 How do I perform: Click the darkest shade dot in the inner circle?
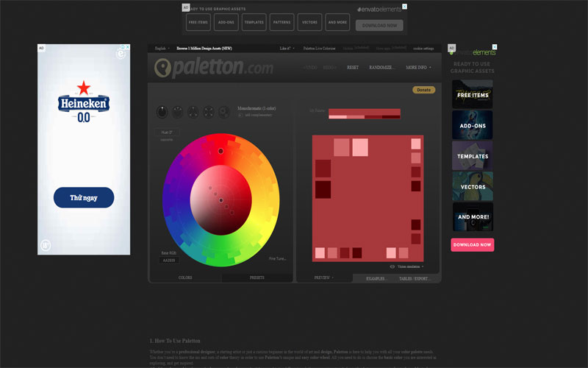[x=232, y=213]
